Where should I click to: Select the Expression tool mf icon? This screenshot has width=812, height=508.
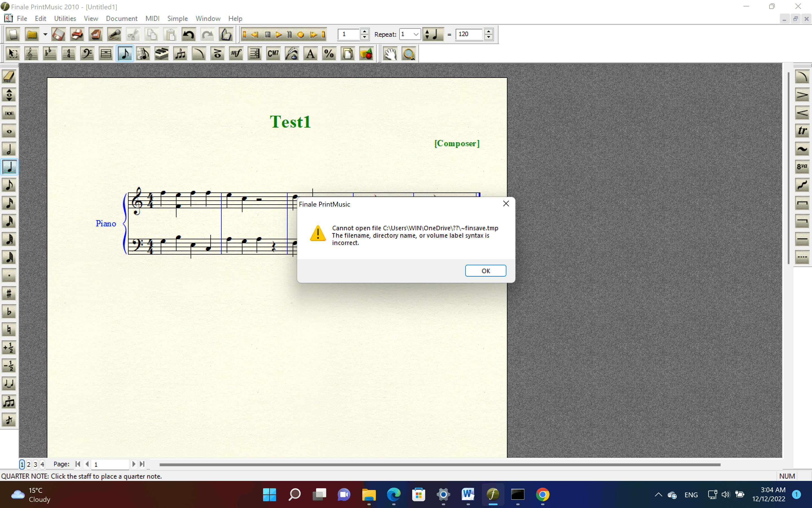click(236, 54)
